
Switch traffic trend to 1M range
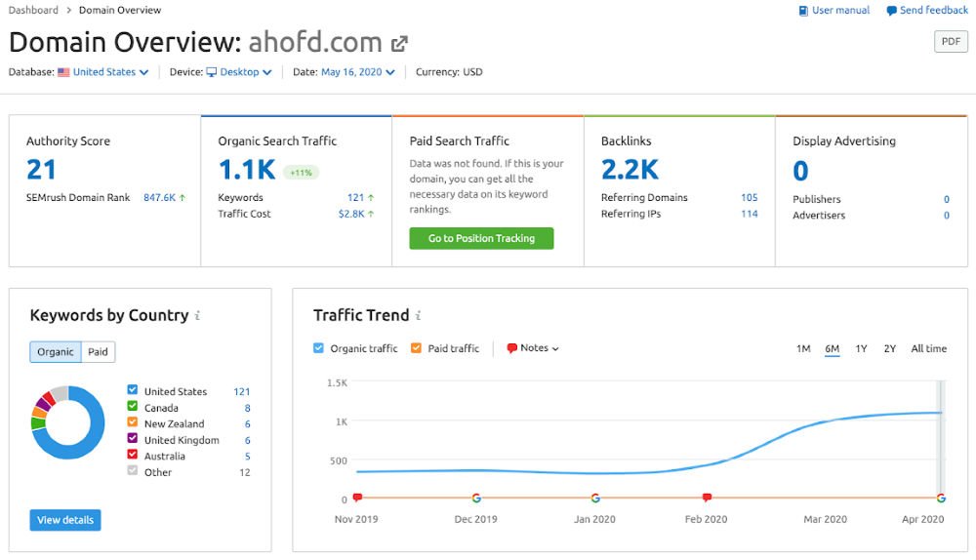coord(803,349)
